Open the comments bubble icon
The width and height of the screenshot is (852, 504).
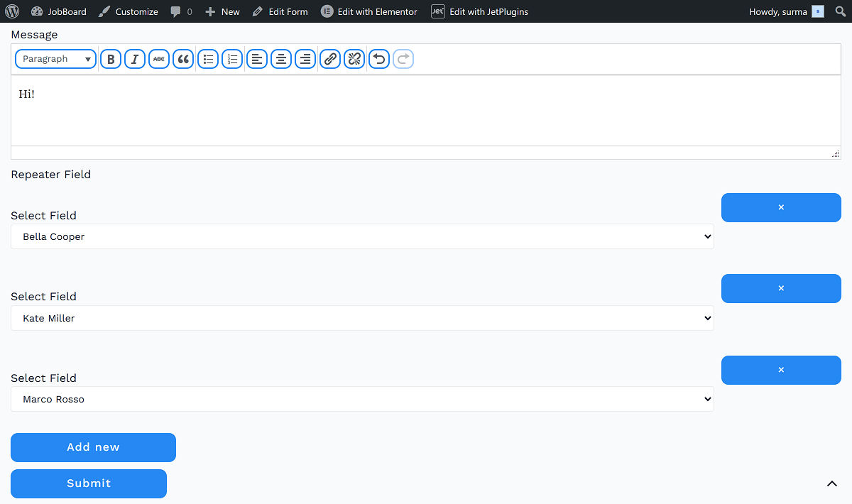[175, 12]
